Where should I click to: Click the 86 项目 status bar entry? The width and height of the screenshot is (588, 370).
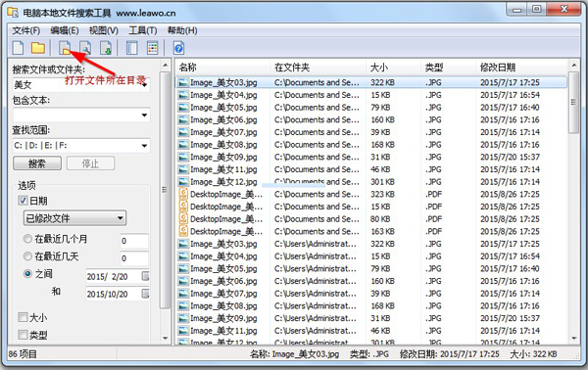pos(23,354)
